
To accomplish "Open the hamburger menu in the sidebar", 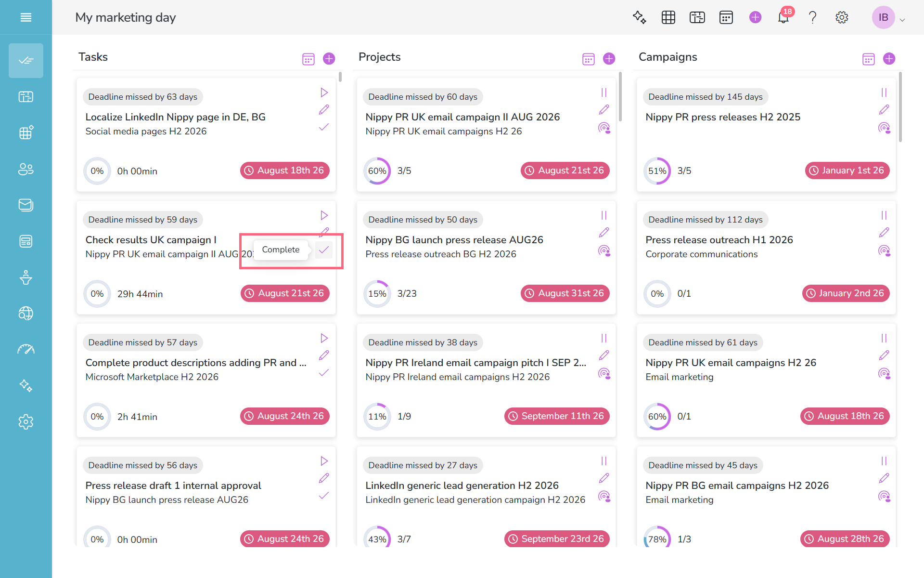I will click(26, 17).
